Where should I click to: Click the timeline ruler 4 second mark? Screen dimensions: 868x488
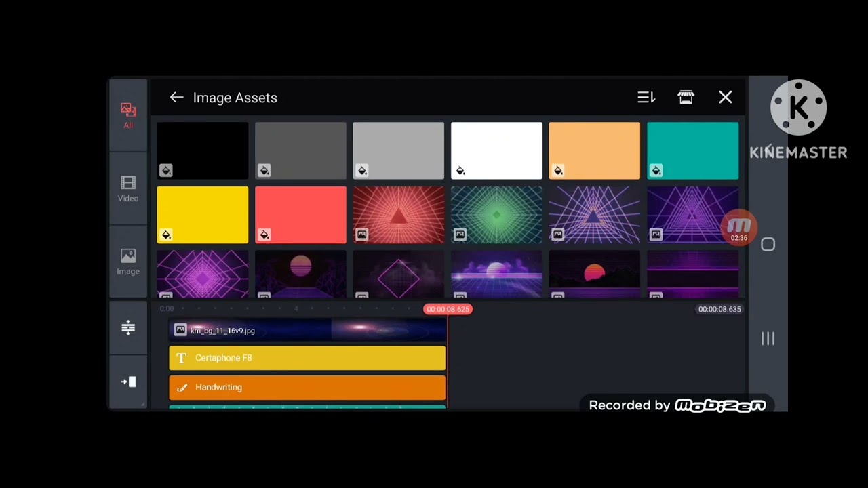coord(296,309)
